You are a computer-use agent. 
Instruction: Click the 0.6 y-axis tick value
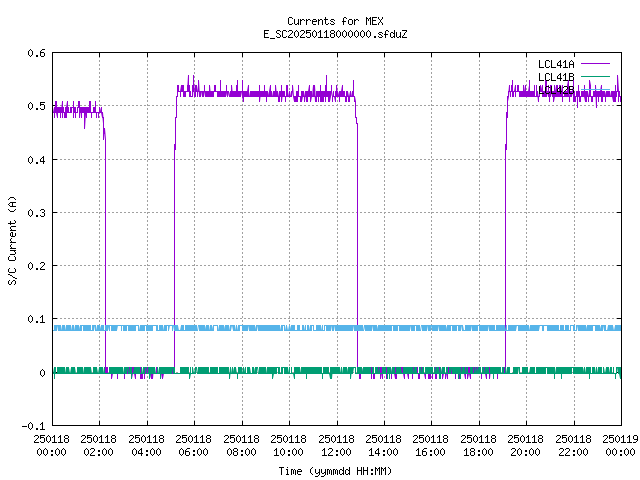(x=36, y=53)
